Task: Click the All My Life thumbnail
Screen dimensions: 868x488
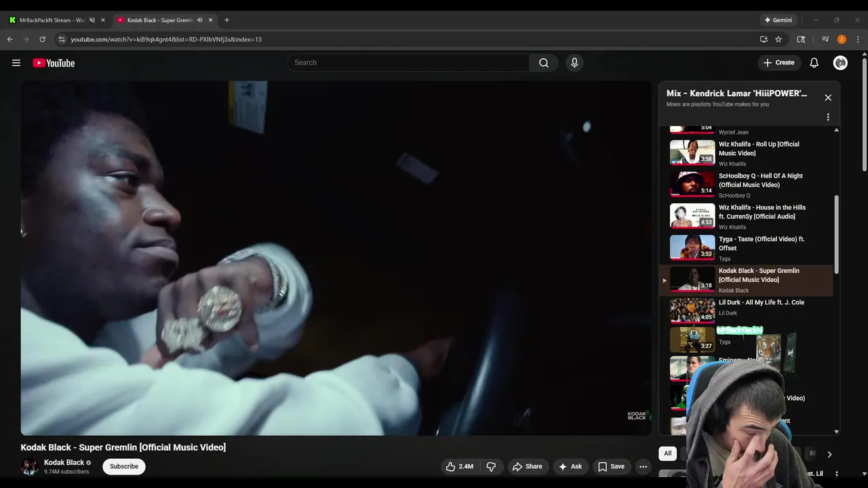Action: pos(692,310)
